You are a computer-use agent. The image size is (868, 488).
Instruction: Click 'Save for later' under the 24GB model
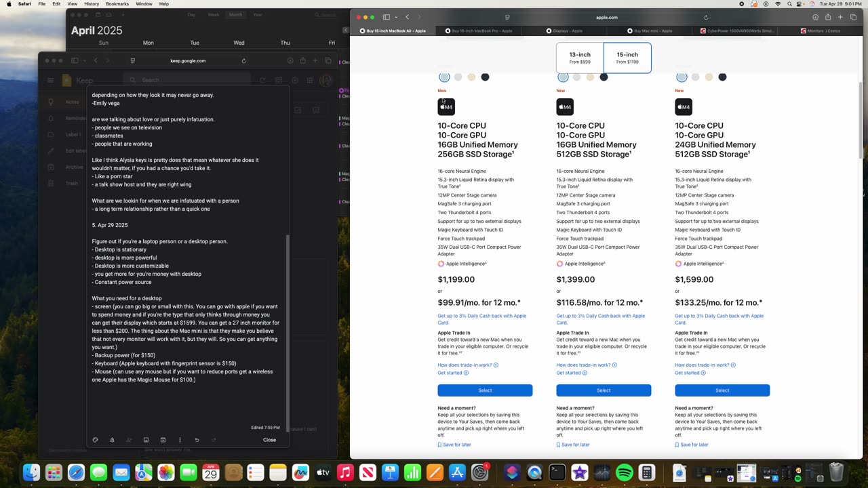(692, 445)
